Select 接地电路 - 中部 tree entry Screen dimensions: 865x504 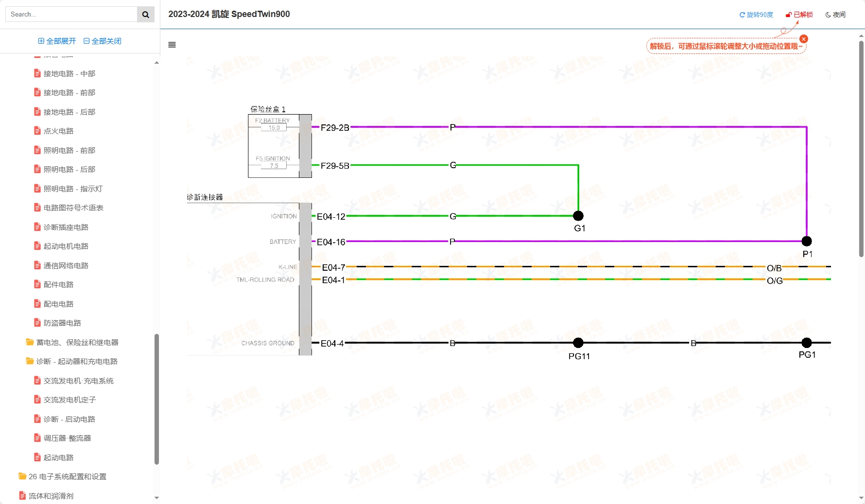pyautogui.click(x=69, y=73)
